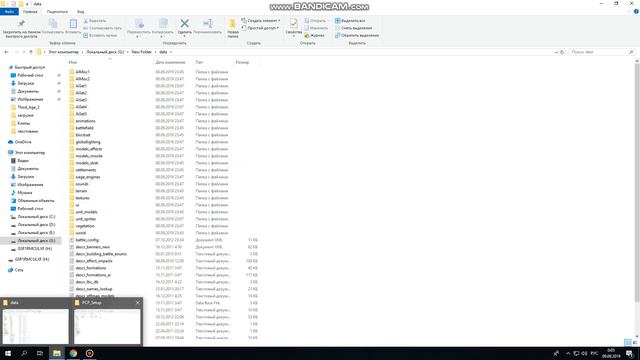Select the Home (Главная) ribbon tab

pos(30,11)
